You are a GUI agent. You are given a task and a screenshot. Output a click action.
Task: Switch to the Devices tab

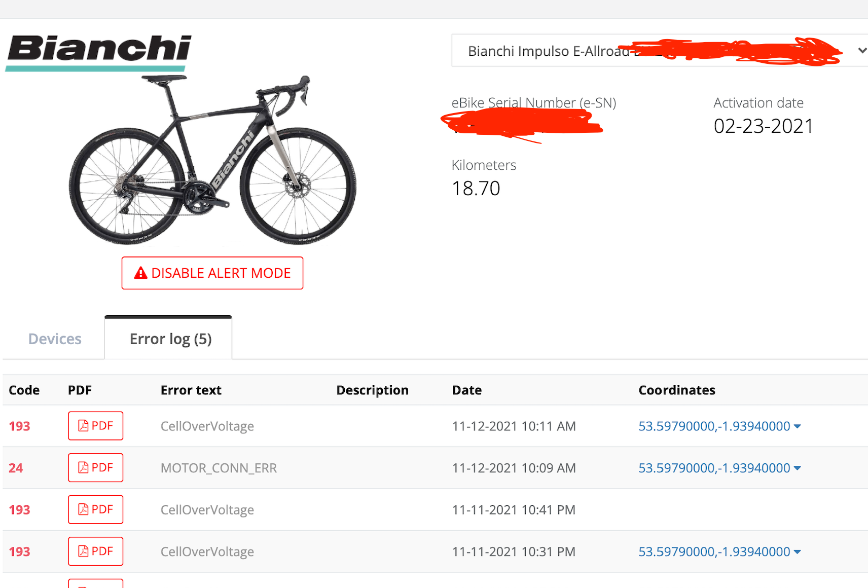(x=55, y=339)
